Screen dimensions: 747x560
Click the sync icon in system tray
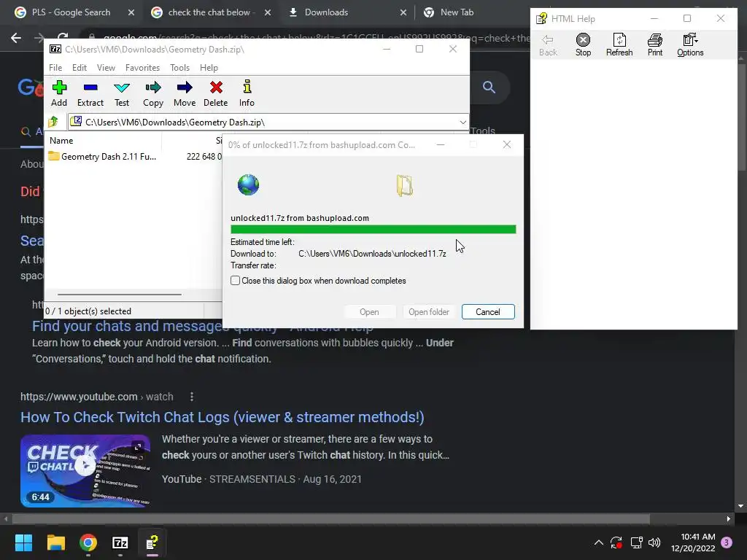[x=616, y=542]
